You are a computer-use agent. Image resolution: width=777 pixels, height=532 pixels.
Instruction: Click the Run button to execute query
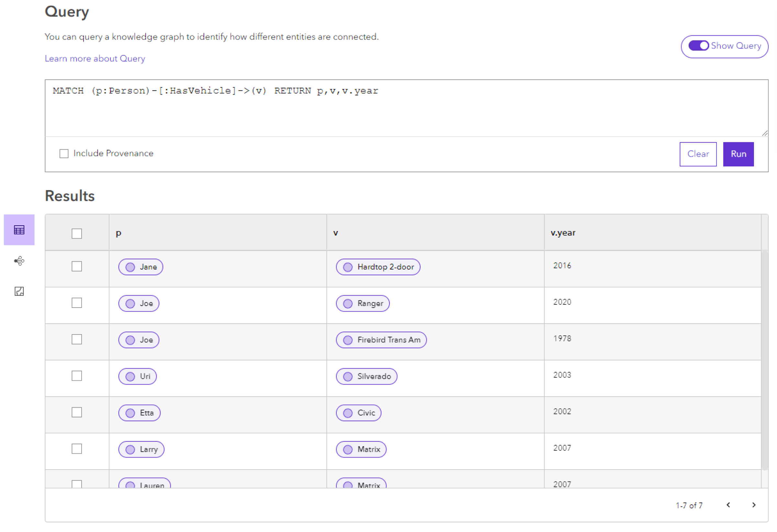(x=738, y=153)
